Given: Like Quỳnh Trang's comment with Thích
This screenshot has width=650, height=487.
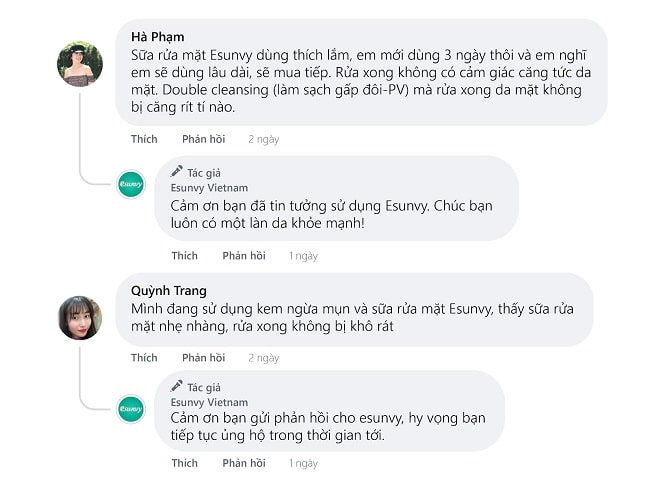Looking at the screenshot, I should [x=144, y=357].
